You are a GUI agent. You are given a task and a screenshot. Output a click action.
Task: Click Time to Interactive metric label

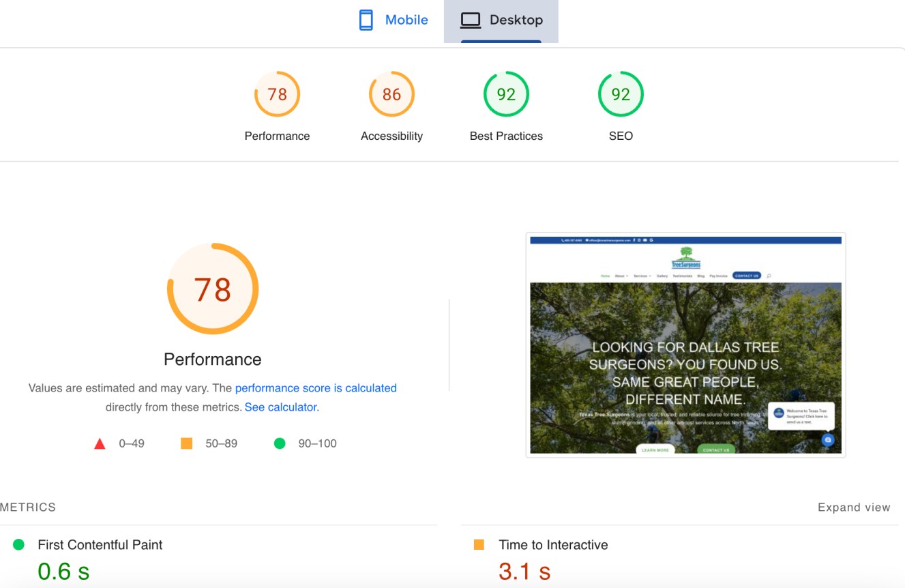pyautogui.click(x=553, y=545)
